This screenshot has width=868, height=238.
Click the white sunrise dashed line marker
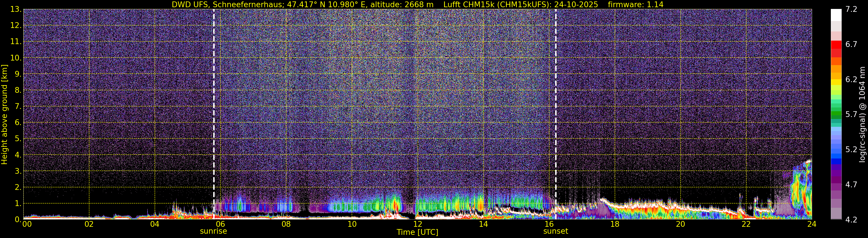(x=214, y=114)
